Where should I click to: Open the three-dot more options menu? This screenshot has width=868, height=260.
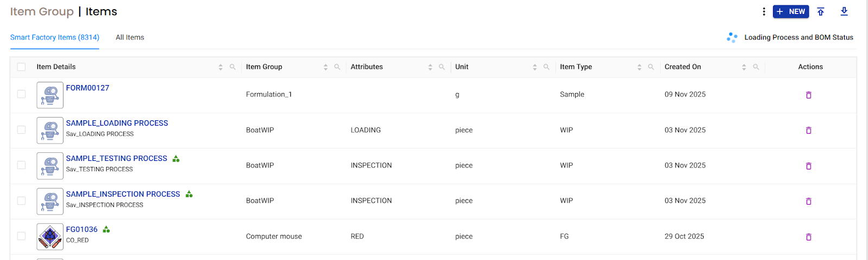point(764,11)
